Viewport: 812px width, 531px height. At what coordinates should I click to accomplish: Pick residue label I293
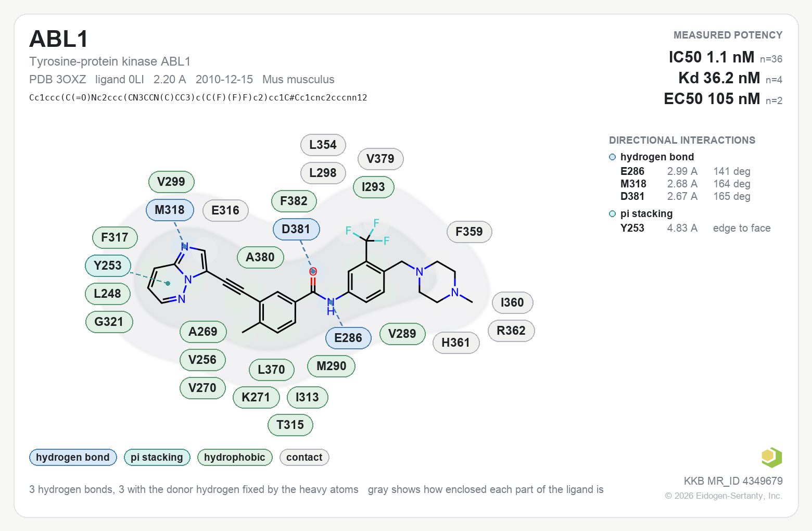tap(374, 187)
